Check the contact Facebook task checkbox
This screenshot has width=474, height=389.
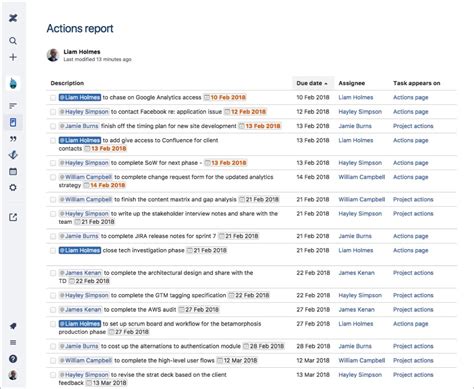(x=53, y=112)
